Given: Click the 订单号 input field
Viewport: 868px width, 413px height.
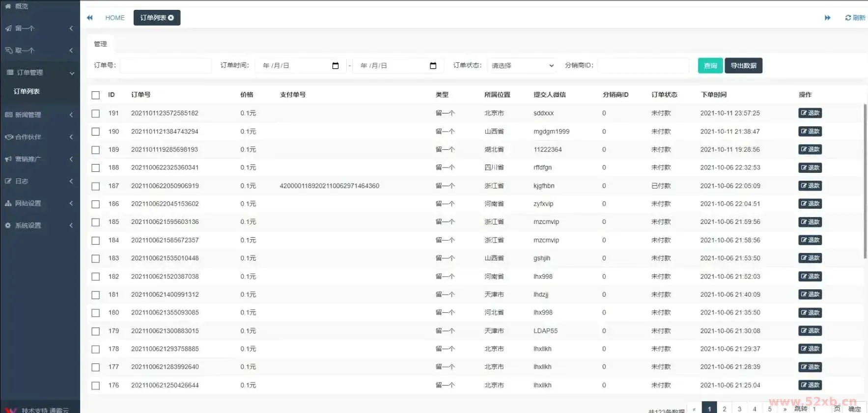Looking at the screenshot, I should tap(166, 66).
